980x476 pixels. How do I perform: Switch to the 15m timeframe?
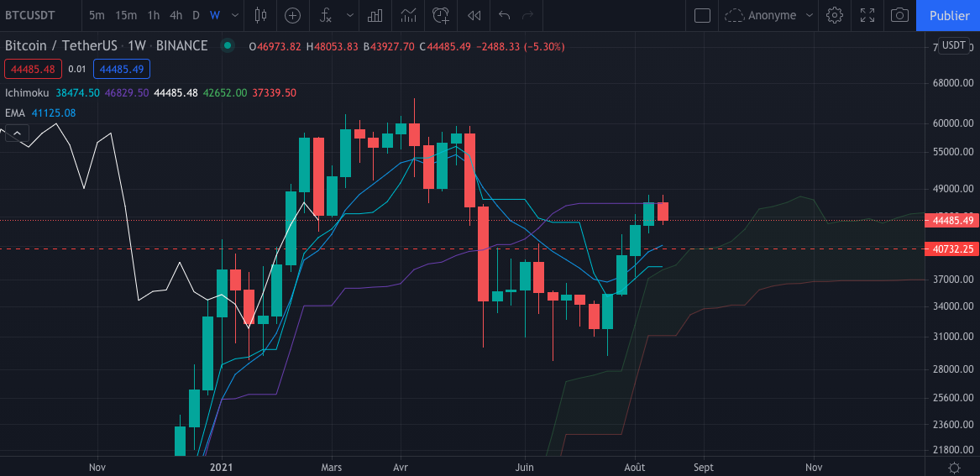click(x=126, y=15)
